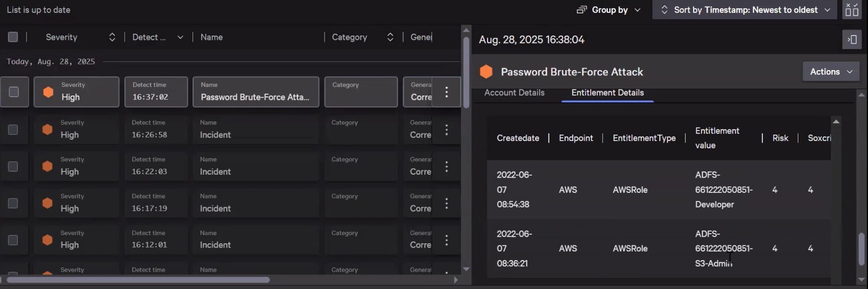Click horizontal scrollbar right arrow

click(x=456, y=280)
